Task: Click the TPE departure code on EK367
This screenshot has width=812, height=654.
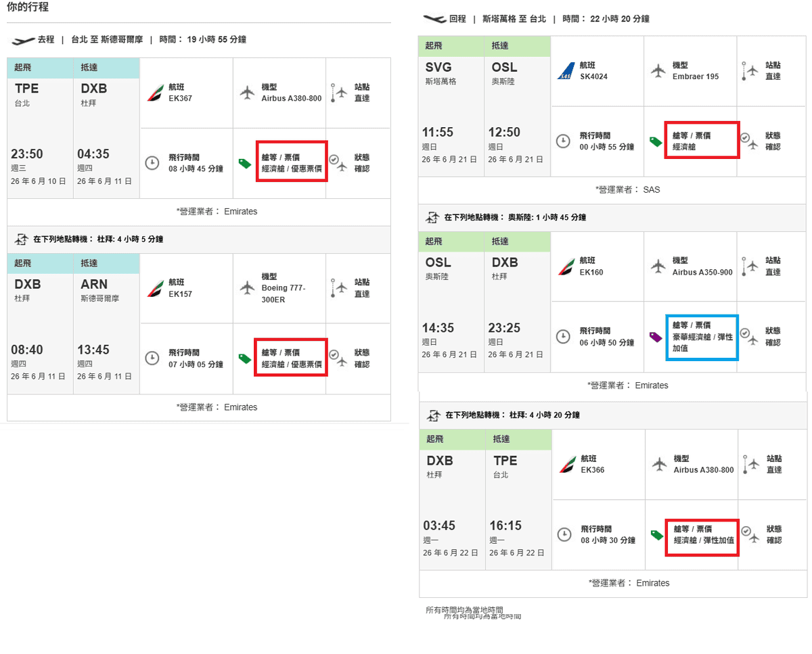Action: tap(27, 89)
